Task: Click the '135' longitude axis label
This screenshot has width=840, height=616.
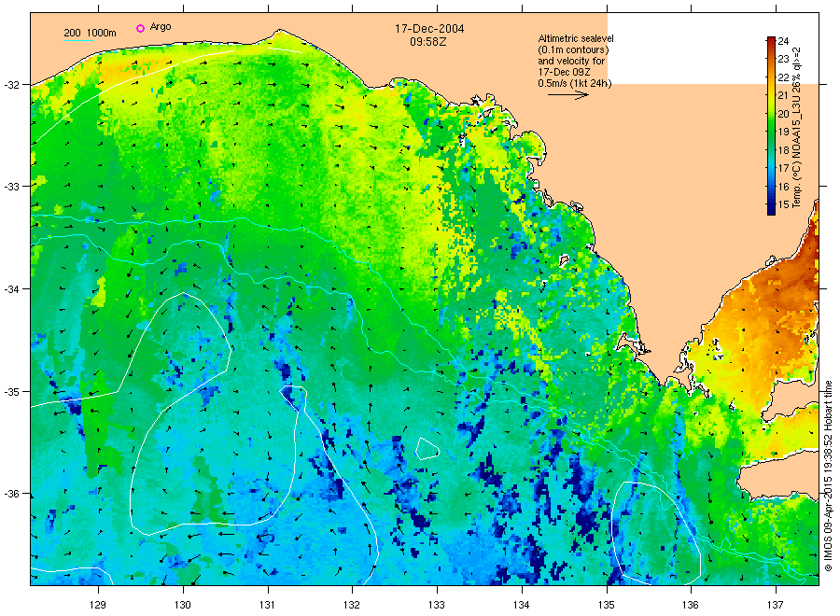Action: coord(607,605)
